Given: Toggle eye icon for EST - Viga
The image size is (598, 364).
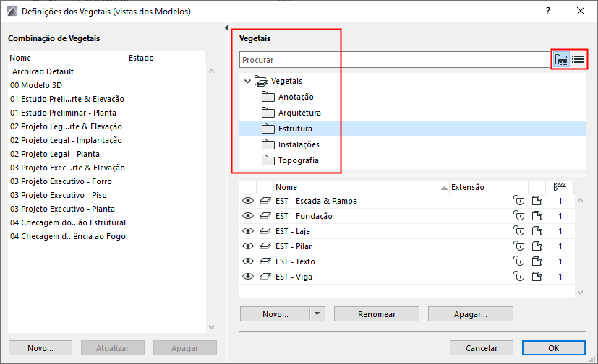Looking at the screenshot, I should tap(248, 277).
